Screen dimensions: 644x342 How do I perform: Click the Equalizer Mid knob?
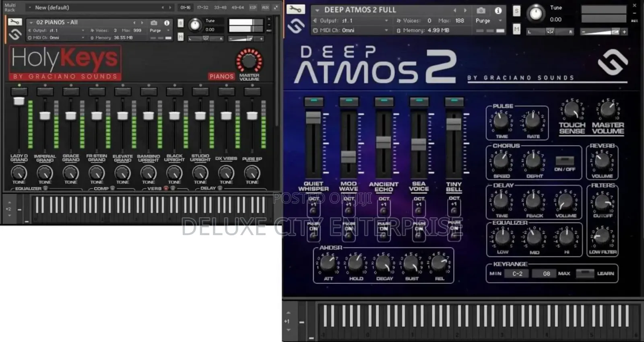tap(534, 237)
